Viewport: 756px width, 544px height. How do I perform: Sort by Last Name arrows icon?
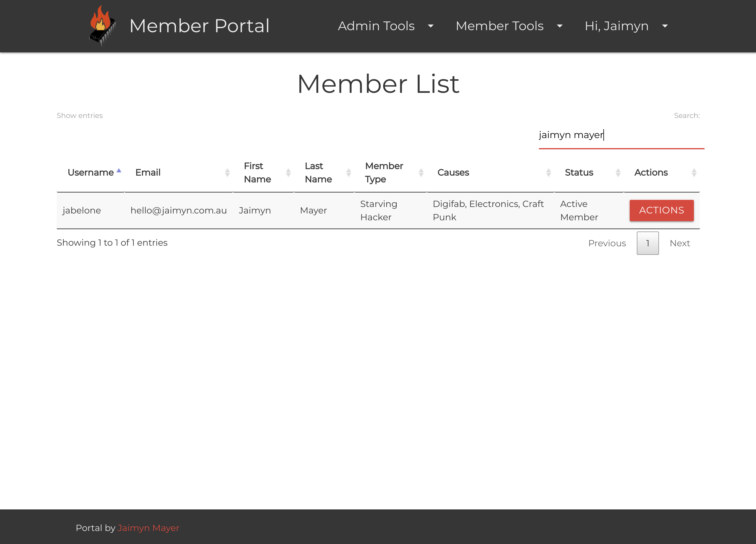pos(349,173)
